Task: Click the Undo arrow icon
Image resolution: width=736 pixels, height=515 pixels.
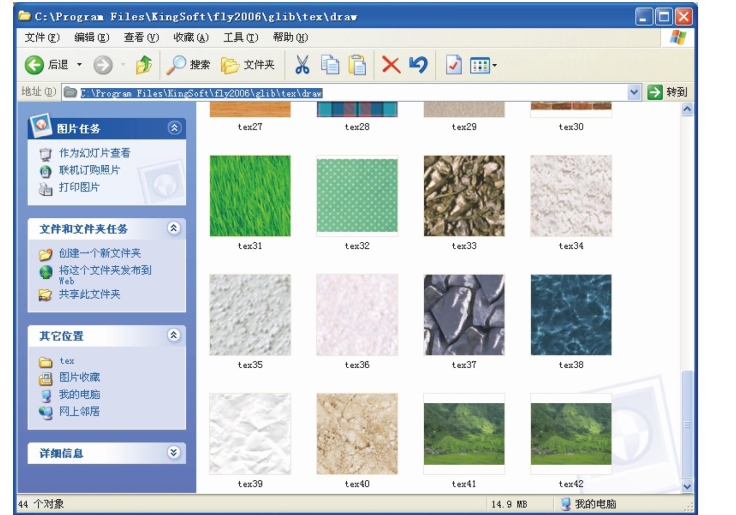Action: [418, 65]
